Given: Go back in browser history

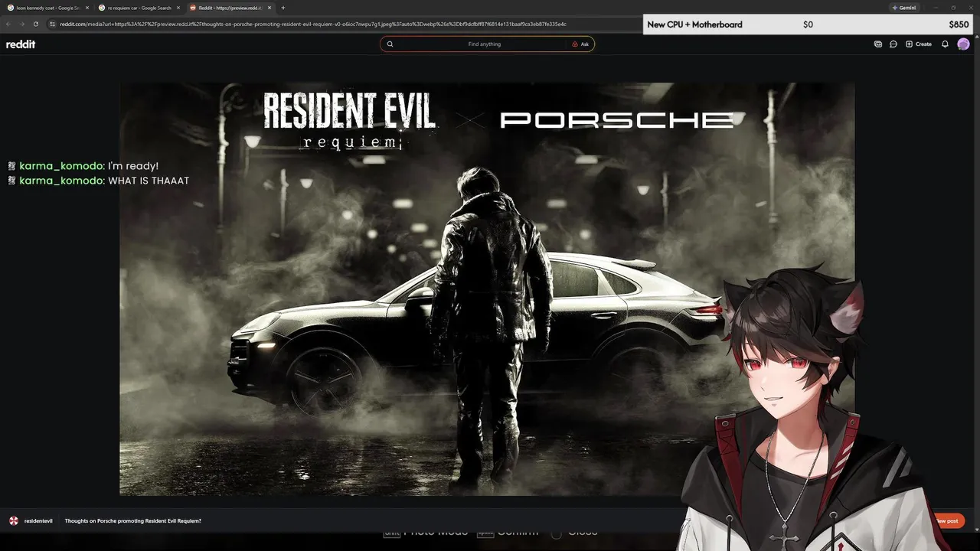Looking at the screenshot, I should click(8, 24).
